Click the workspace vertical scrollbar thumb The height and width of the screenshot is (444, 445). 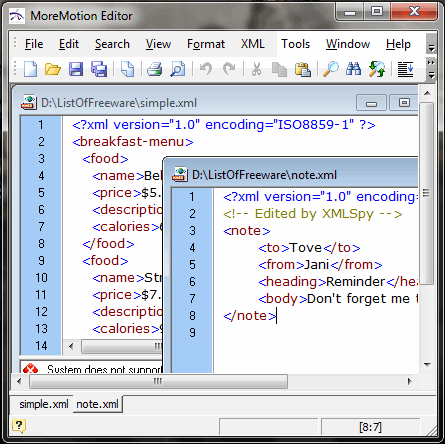click(427, 193)
